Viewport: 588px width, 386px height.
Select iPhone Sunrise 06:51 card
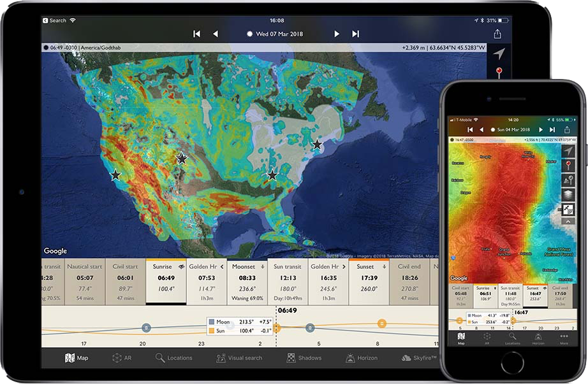click(485, 296)
